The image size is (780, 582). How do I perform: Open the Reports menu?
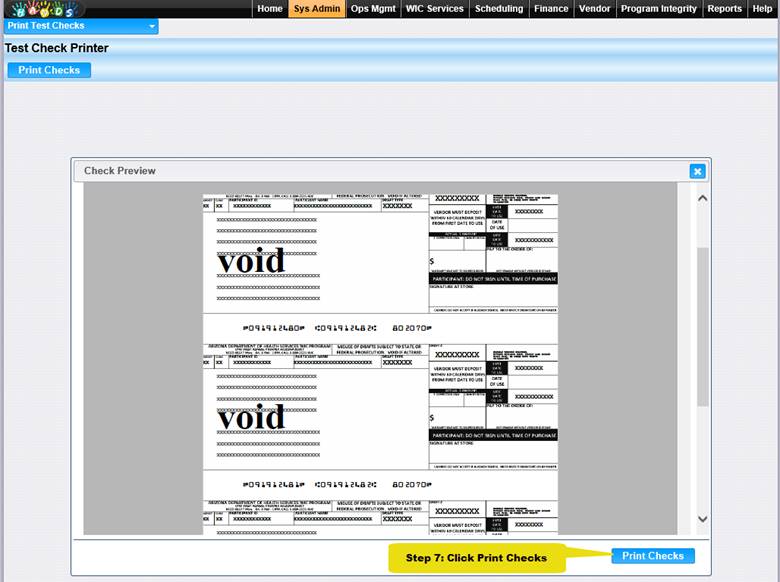click(724, 9)
